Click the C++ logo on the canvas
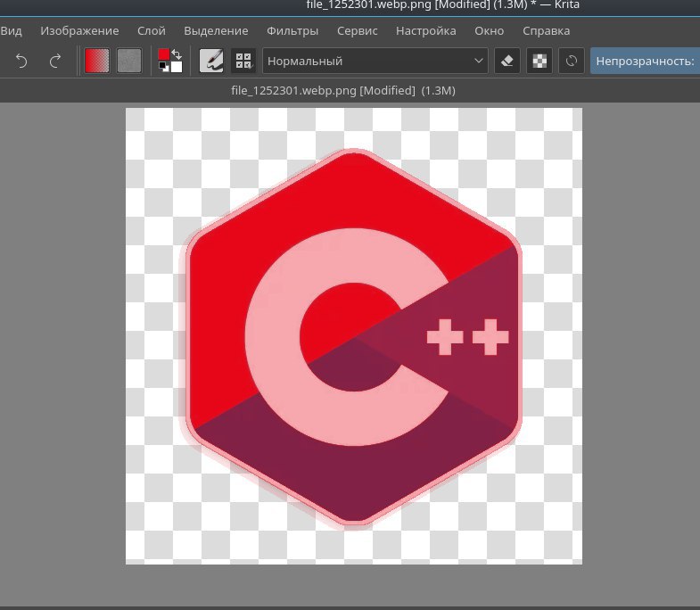 click(x=354, y=337)
